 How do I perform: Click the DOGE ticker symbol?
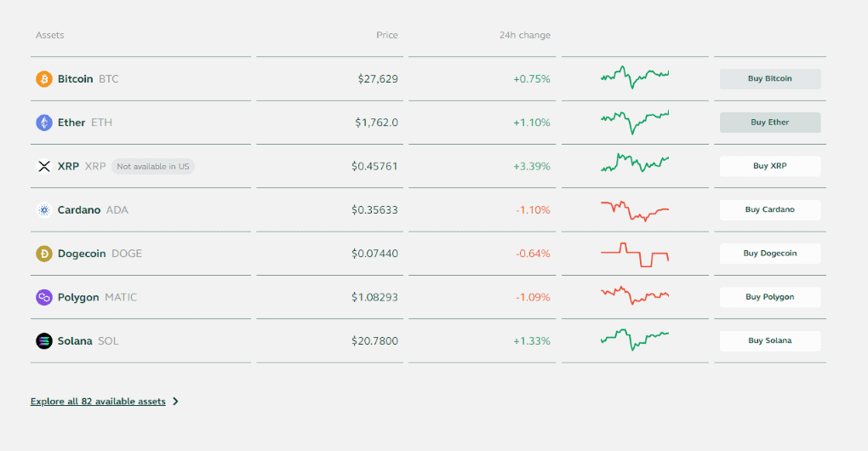pyautogui.click(x=127, y=254)
